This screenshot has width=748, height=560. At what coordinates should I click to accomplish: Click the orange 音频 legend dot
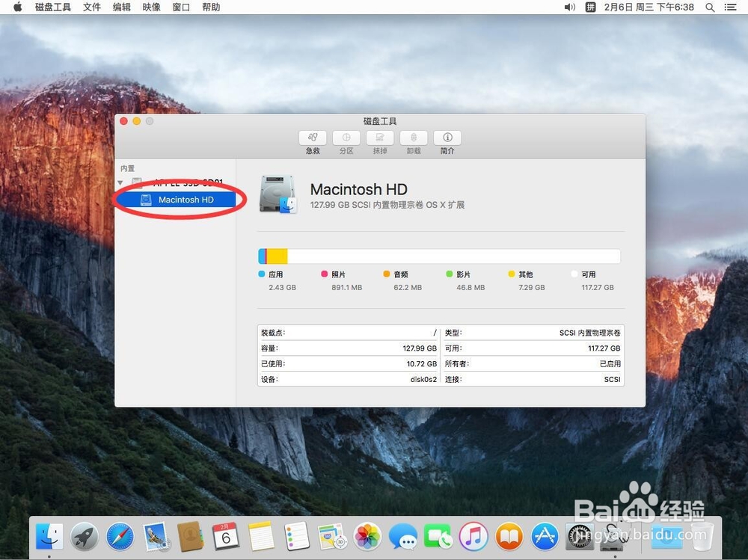pyautogui.click(x=387, y=274)
